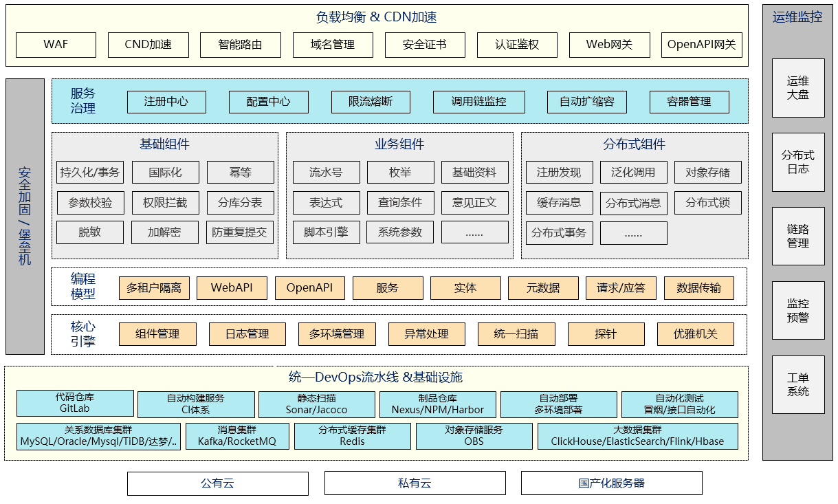The height and width of the screenshot is (504, 838).
Task: Click the 容器管理 box
Action: (689, 102)
